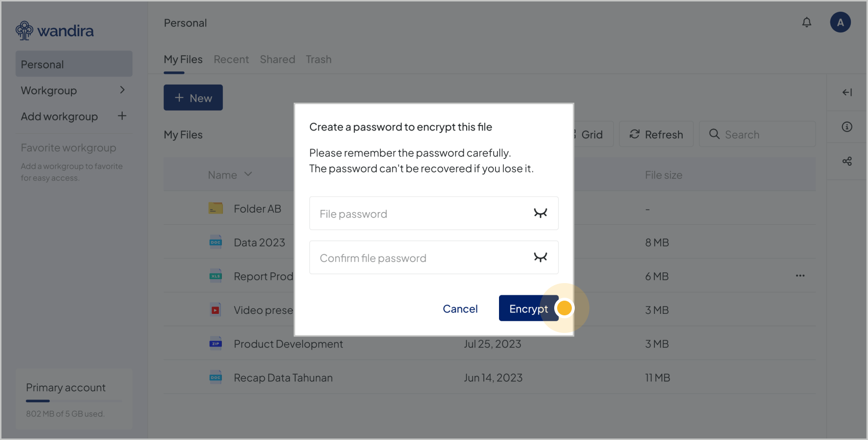Toggle visibility of Confirm file password
The width and height of the screenshot is (868, 440).
[x=540, y=258]
